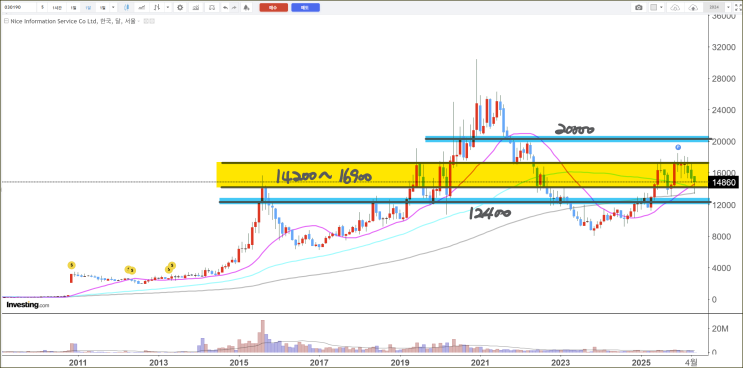Open the indicators line chart icon
Viewport: 743px width, 368px height.
coord(142,8)
